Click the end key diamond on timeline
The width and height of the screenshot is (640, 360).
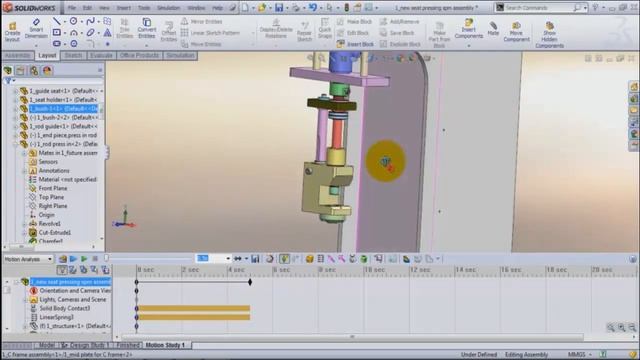pos(250,282)
